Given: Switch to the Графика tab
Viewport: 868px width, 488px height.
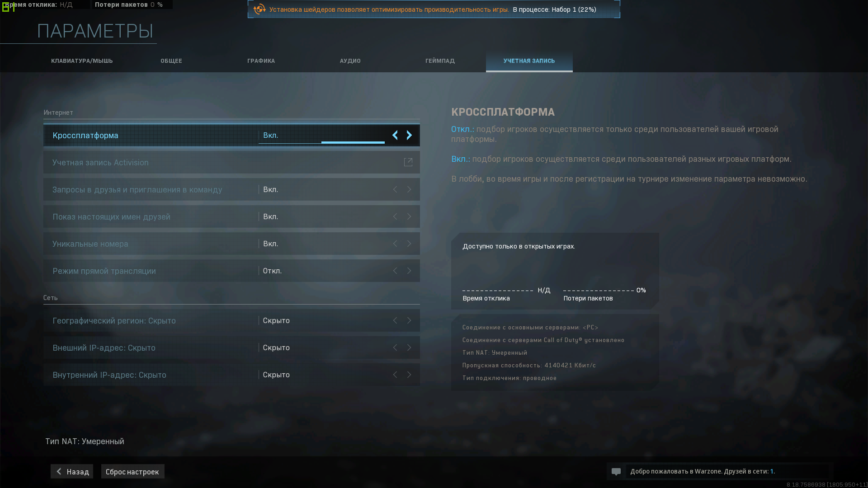Looking at the screenshot, I should (261, 61).
